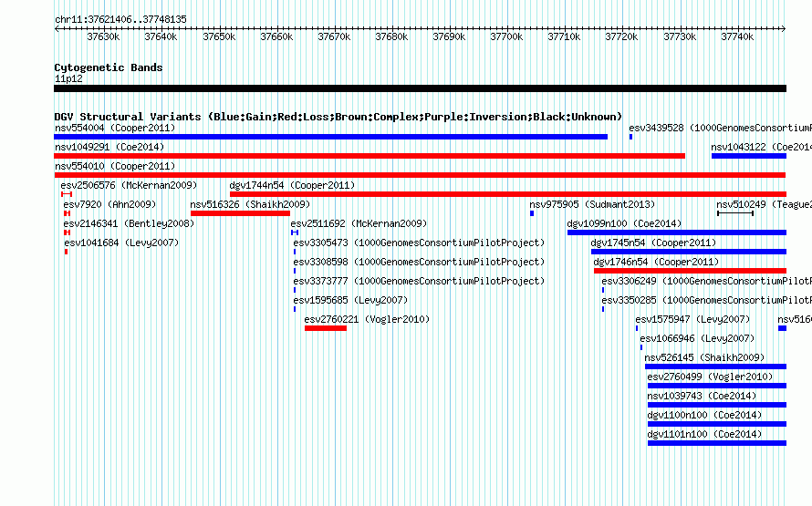Click the red dgv1744n54 loss bar
Screen dimensions: 812x506
[x=508, y=194]
